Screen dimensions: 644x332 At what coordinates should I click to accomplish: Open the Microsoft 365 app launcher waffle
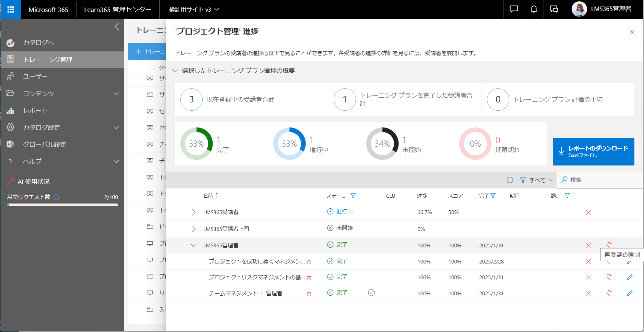(x=11, y=9)
